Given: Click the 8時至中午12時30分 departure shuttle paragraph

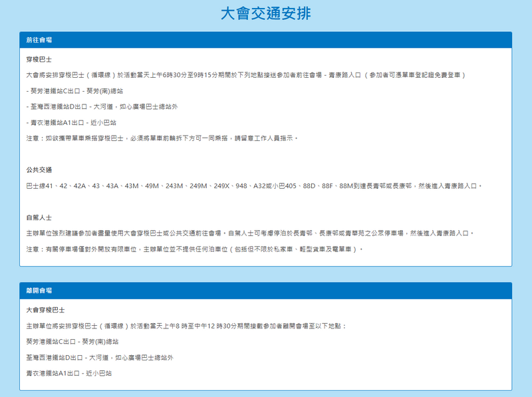Looking at the screenshot, I should (x=186, y=326).
